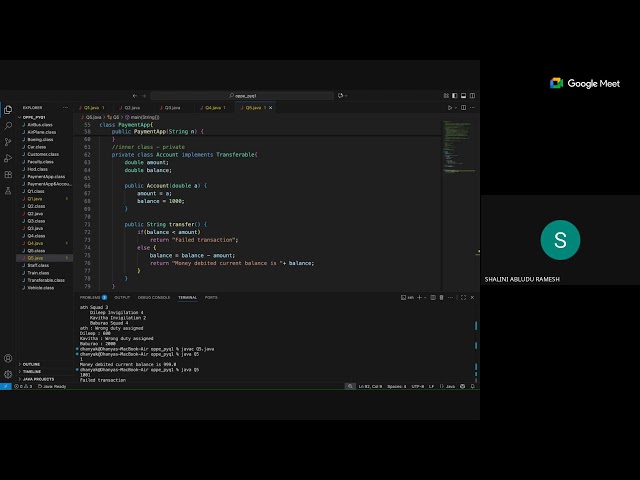This screenshot has height=480, width=640.
Task: Open the Run and Debug view
Action: (8, 158)
